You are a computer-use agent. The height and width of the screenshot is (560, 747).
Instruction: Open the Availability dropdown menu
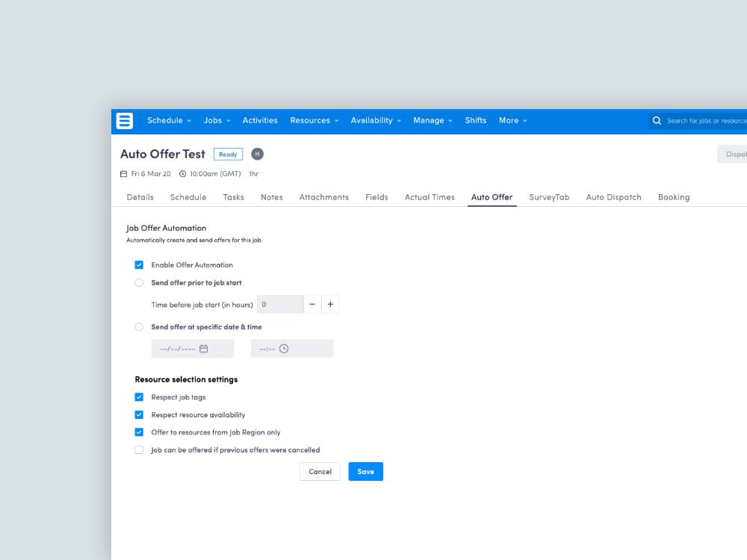[x=376, y=120]
